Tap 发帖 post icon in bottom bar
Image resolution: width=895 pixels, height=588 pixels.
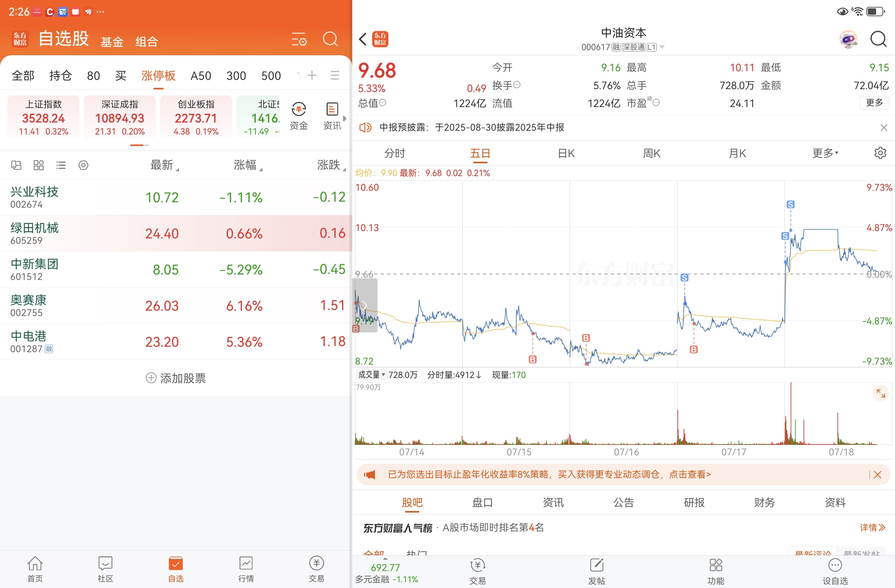596,571
